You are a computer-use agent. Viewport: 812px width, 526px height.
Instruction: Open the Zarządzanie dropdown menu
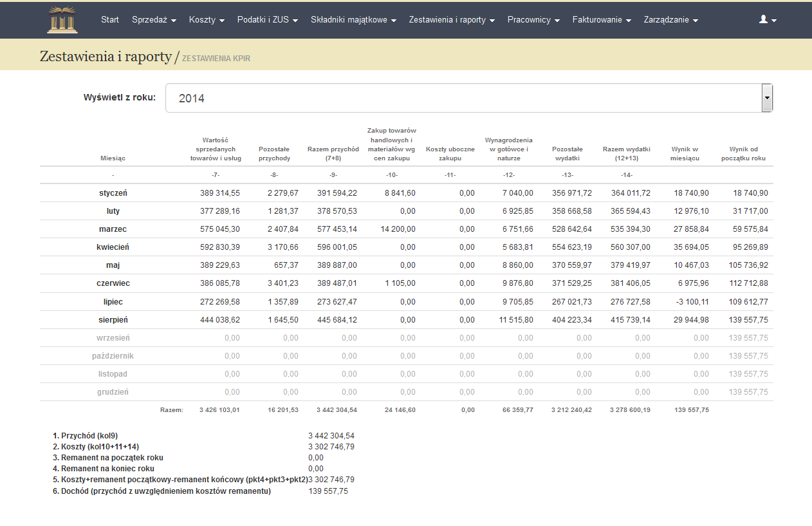coord(671,20)
